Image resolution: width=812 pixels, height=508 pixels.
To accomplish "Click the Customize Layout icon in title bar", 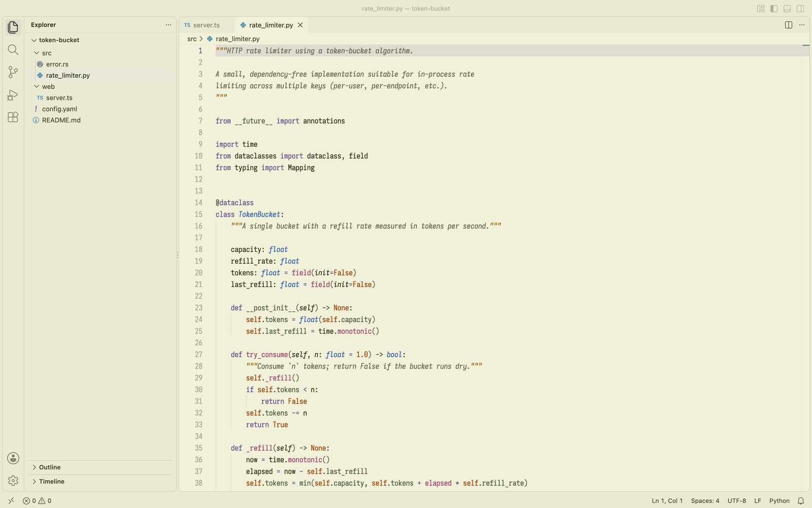I will [x=761, y=9].
